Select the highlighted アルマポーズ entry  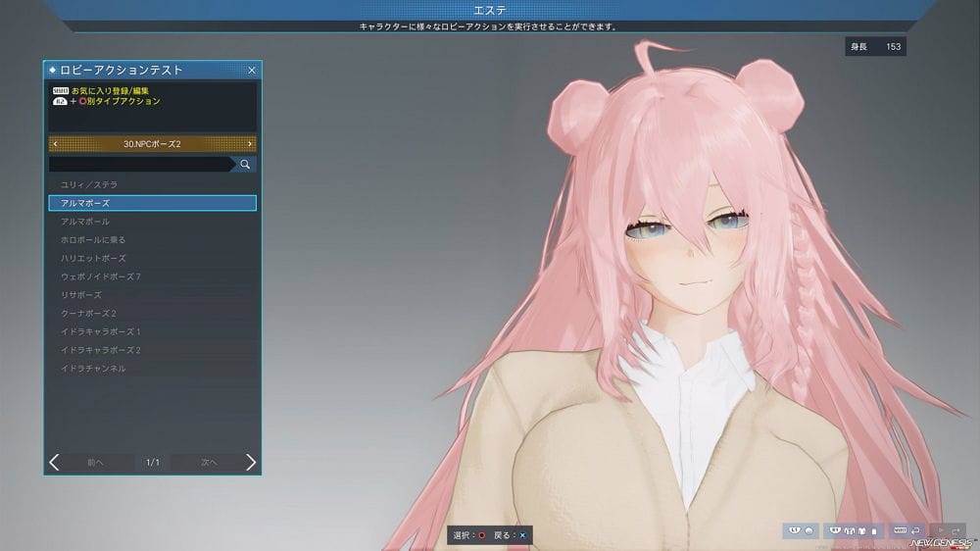153,203
